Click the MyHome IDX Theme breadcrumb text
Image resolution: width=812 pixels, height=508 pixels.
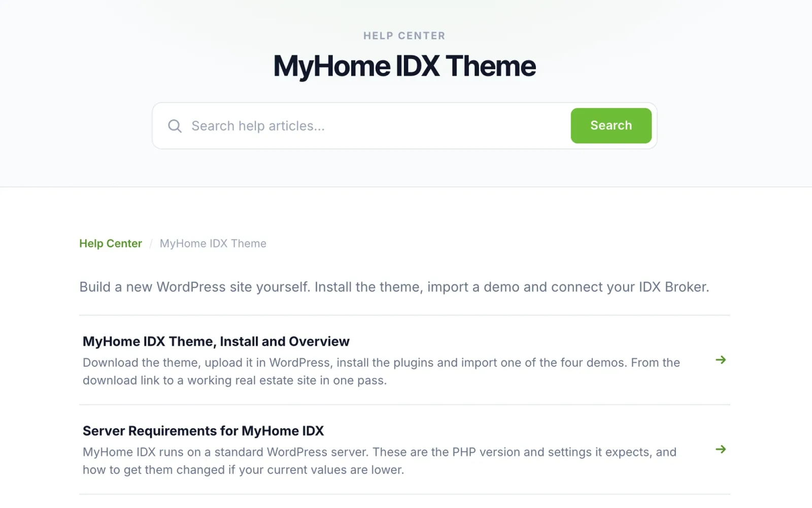[x=213, y=243]
